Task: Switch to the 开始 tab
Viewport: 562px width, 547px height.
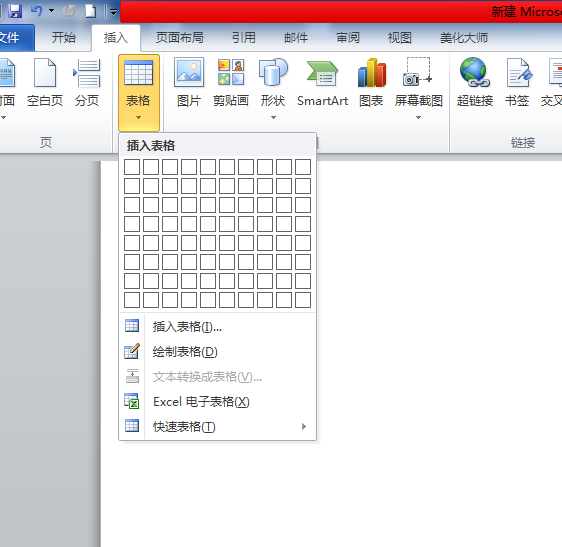Action: [x=64, y=37]
